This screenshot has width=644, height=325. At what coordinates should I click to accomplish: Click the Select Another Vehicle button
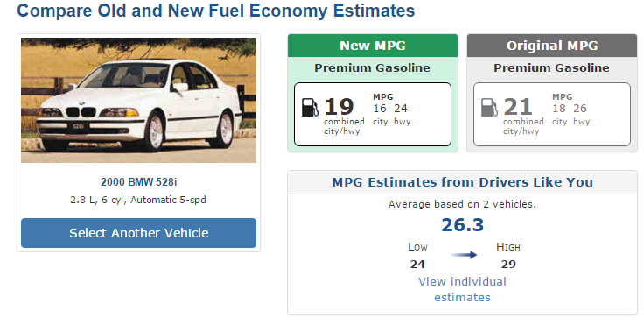[x=139, y=233]
